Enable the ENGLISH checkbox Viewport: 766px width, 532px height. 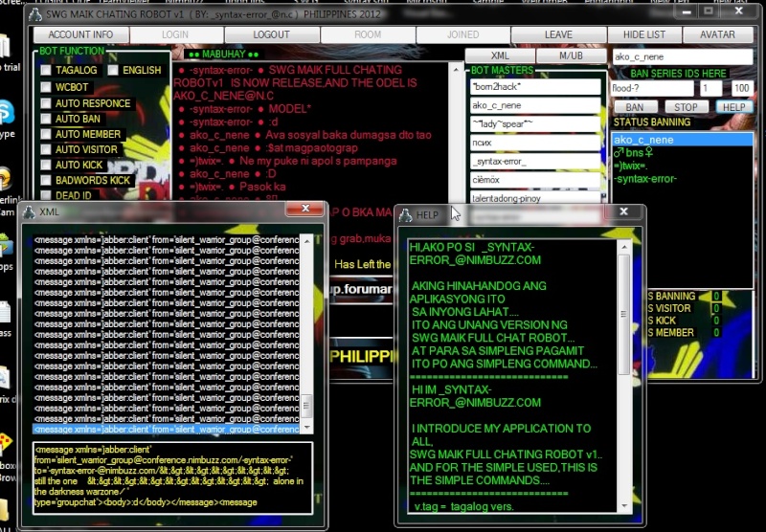[x=113, y=70]
